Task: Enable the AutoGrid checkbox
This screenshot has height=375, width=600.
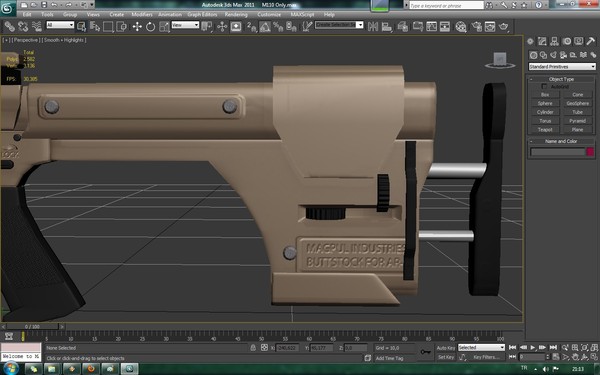Action: coord(544,87)
